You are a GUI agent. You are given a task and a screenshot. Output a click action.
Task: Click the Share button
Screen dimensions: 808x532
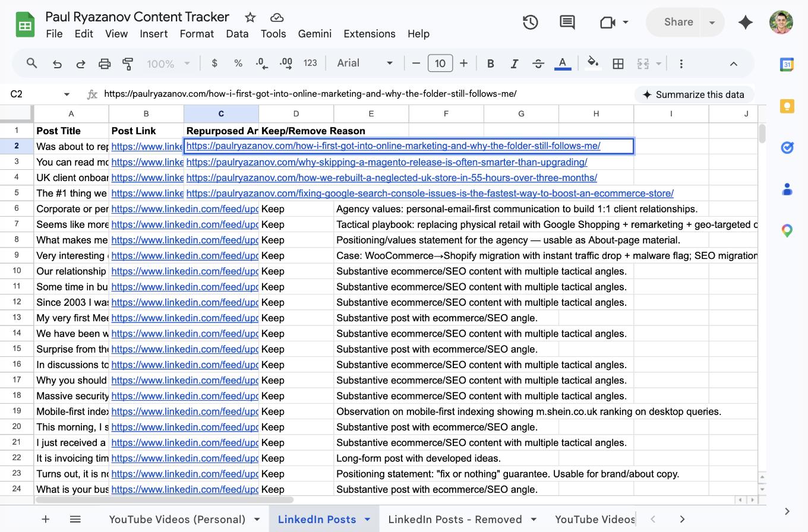click(x=677, y=22)
